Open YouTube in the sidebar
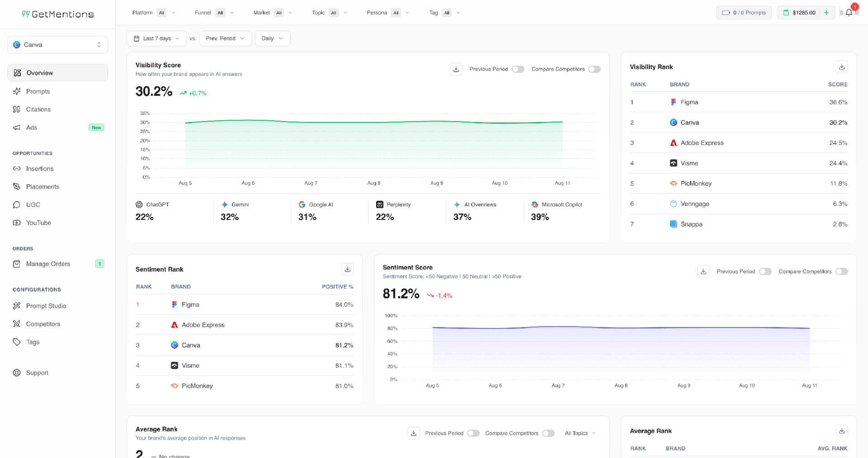The width and height of the screenshot is (868, 458). pos(57,223)
